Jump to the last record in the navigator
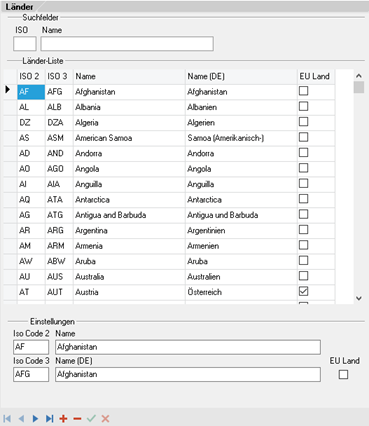The width and height of the screenshot is (369, 426). pyautogui.click(x=49, y=419)
